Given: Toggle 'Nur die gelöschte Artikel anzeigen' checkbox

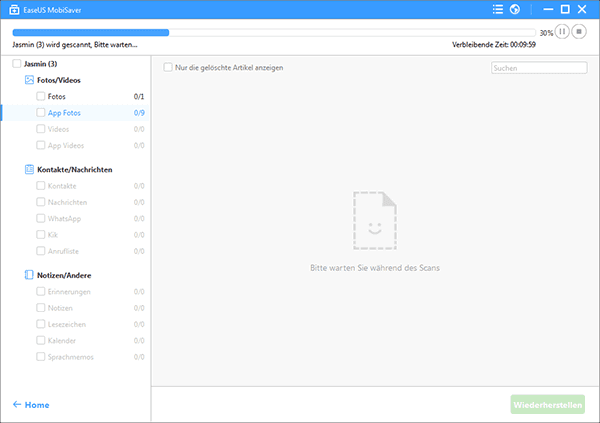Looking at the screenshot, I should pos(168,67).
